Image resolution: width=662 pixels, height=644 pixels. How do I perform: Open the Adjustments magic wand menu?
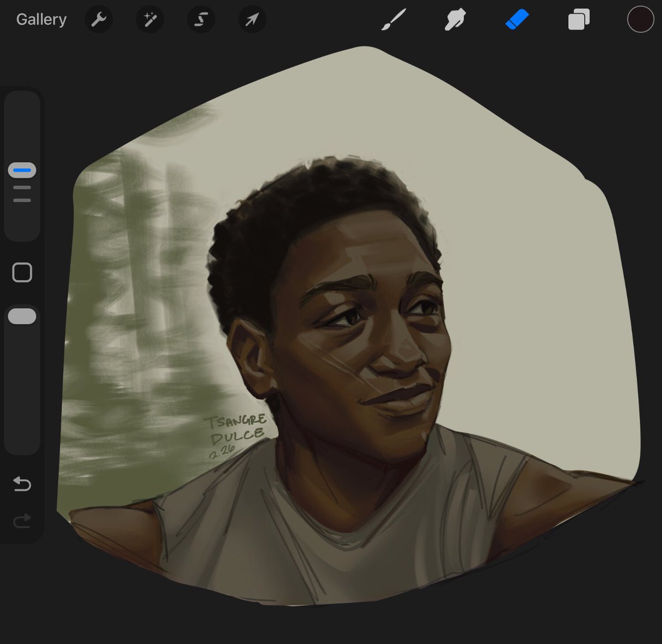150,20
